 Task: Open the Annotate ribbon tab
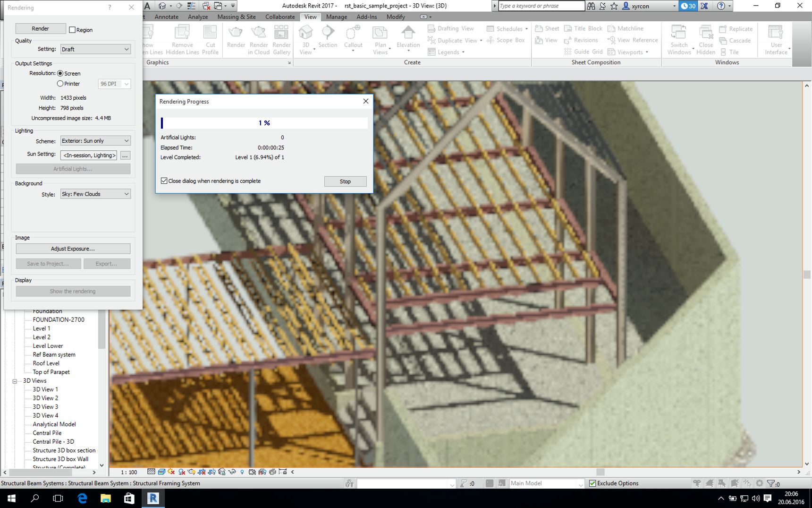(167, 17)
